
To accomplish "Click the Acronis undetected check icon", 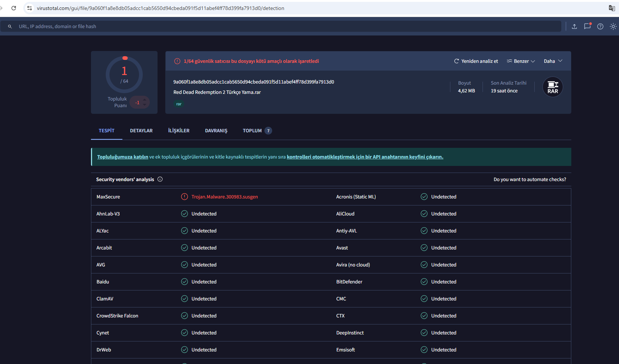I will tap(424, 197).
